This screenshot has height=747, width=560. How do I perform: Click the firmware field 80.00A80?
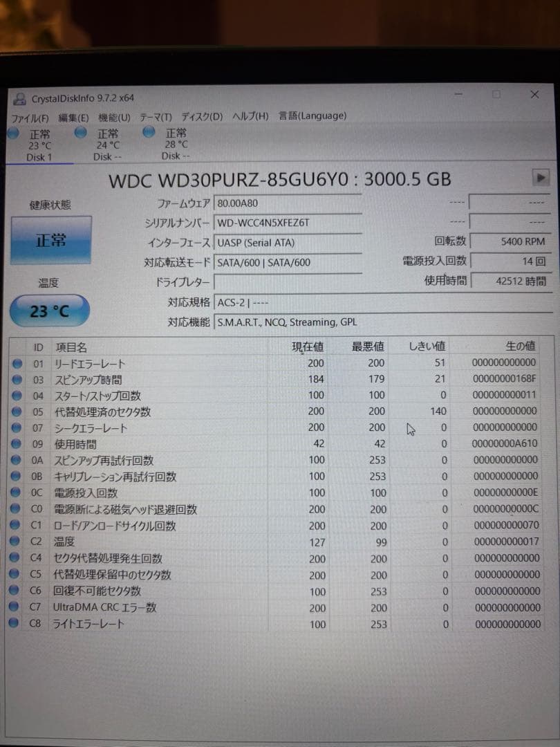pos(288,203)
